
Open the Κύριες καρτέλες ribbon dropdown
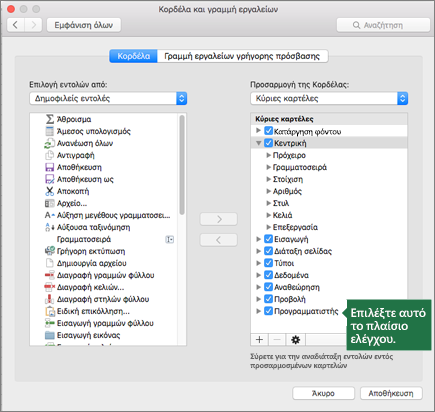[329, 98]
